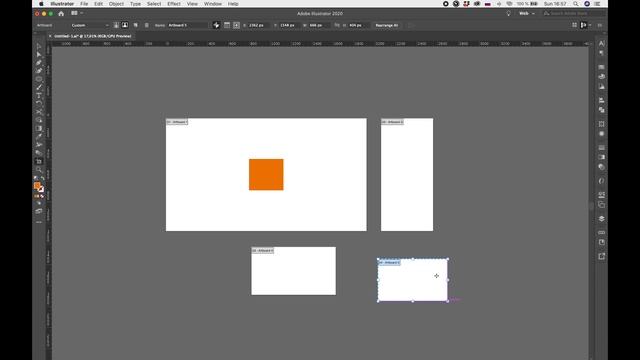Click the Artboard 4 label

(x=389, y=262)
